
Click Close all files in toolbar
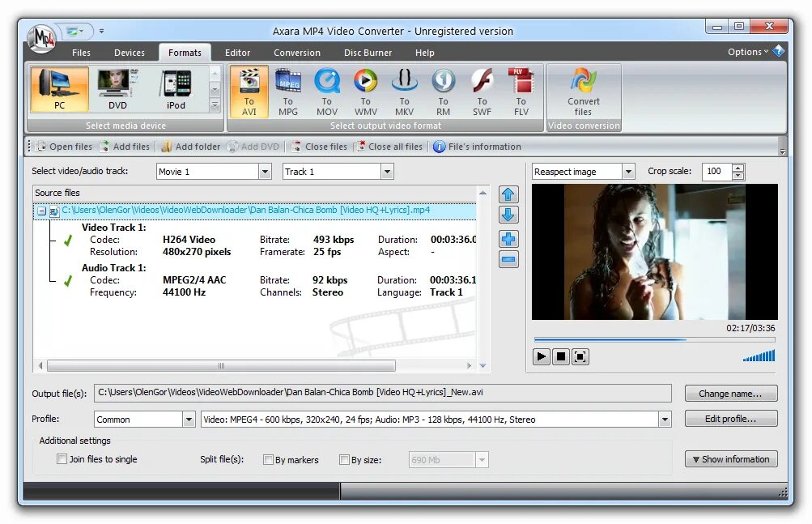(389, 147)
